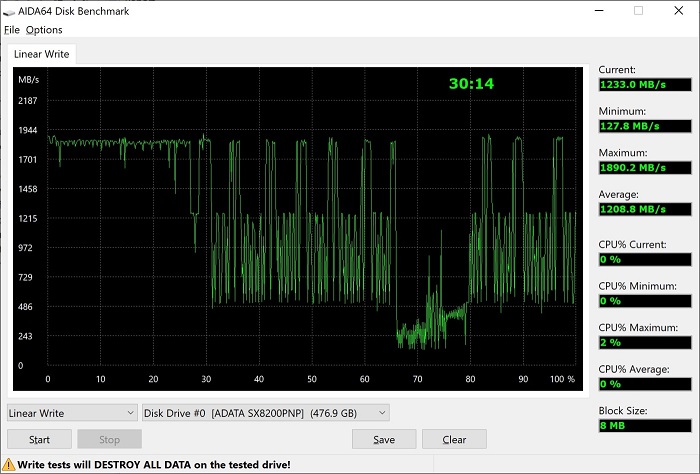The height and width of the screenshot is (474, 700).
Task: Expand the Disk Drive #0 ADATA dropdown
Action: [266, 413]
